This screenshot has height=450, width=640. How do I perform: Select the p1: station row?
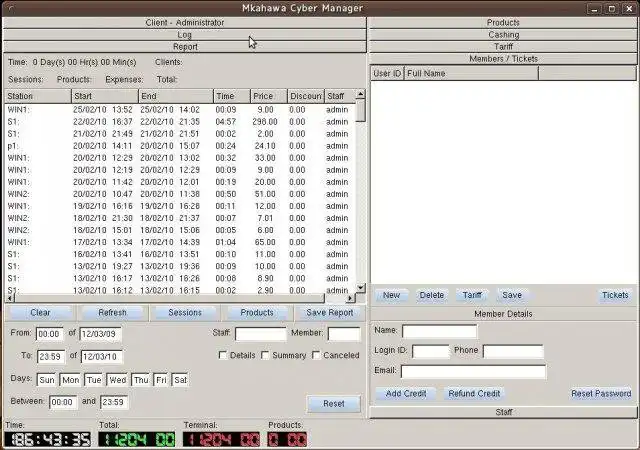click(180, 146)
